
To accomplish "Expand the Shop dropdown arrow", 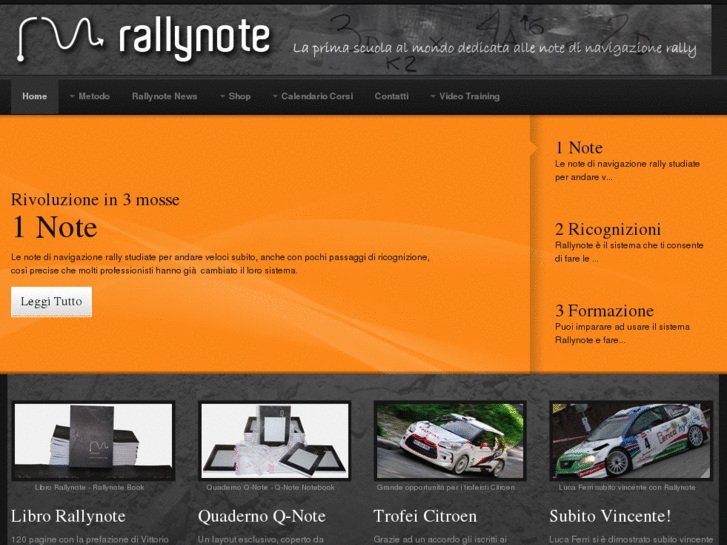I will [223, 96].
